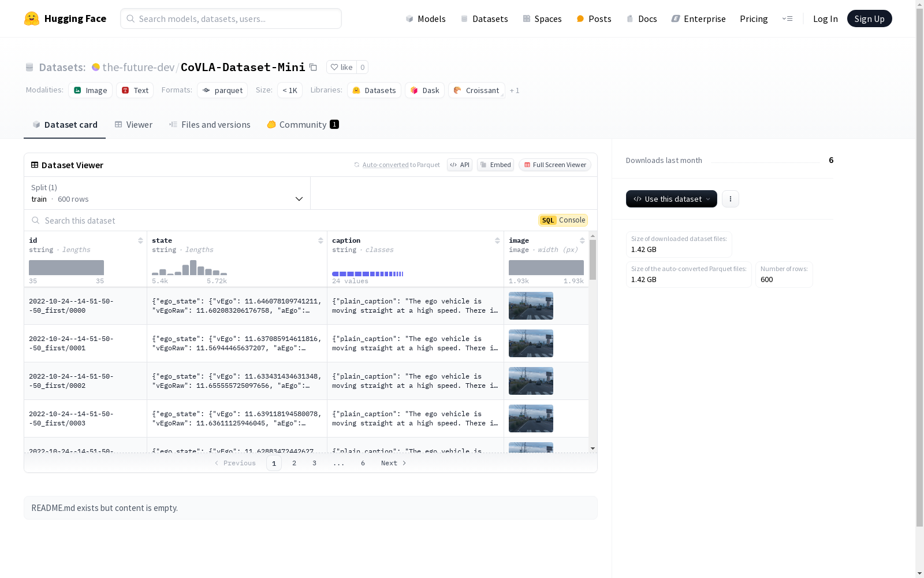Click Next page in pagination
Viewport: 924px width, 578px height.
[x=393, y=463]
